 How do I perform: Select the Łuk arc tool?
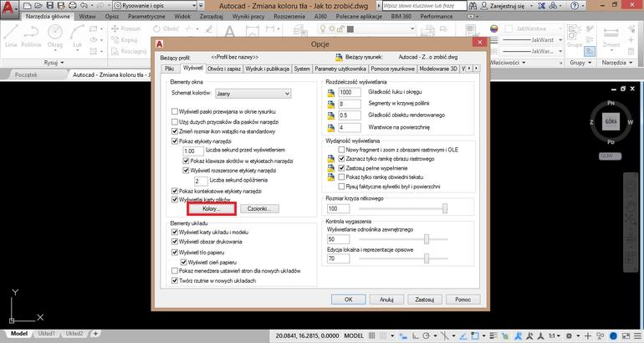(x=77, y=36)
